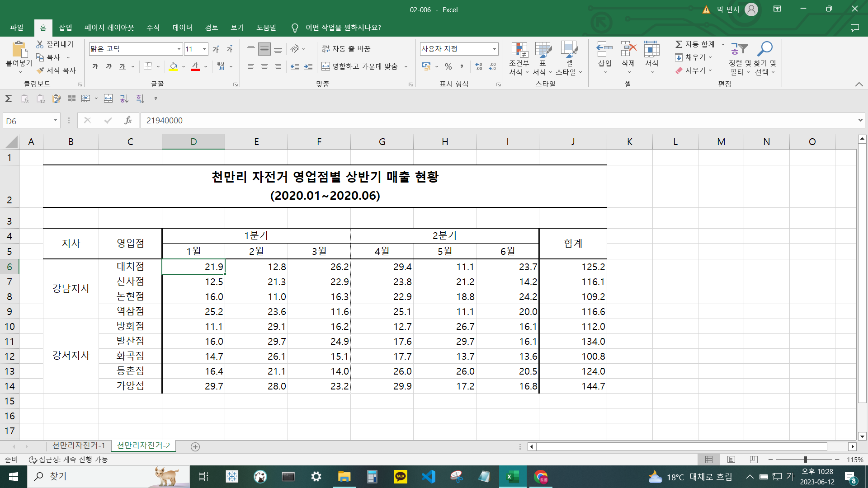The width and height of the screenshot is (868, 488).
Task: Click the 서식 복사 format painter
Action: point(56,70)
